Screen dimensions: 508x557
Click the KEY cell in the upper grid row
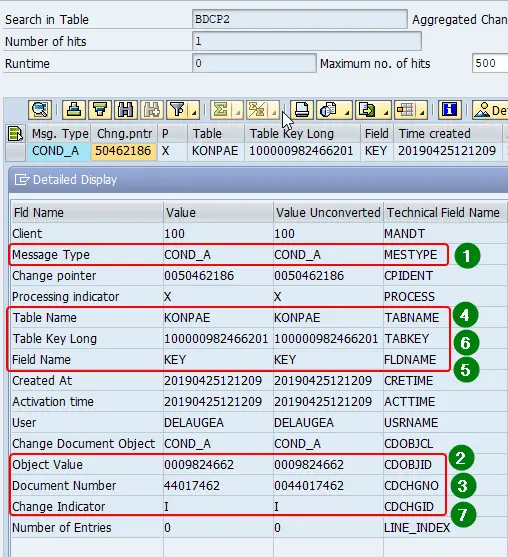click(x=376, y=151)
